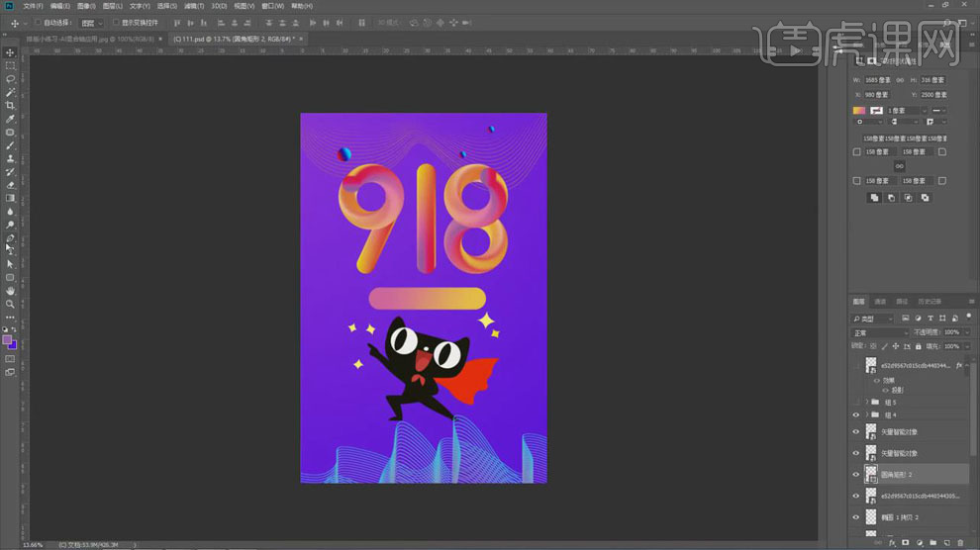Image resolution: width=980 pixels, height=550 pixels.
Task: Select the Hand tool
Action: 10,291
